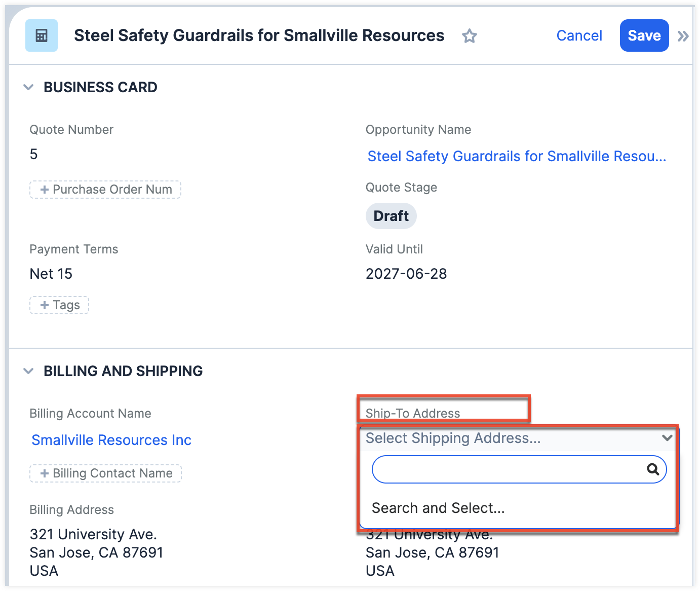Image resolution: width=700 pixels, height=591 pixels.
Task: Open the Steel Safety Guardrails opportunity link
Action: [x=517, y=156]
